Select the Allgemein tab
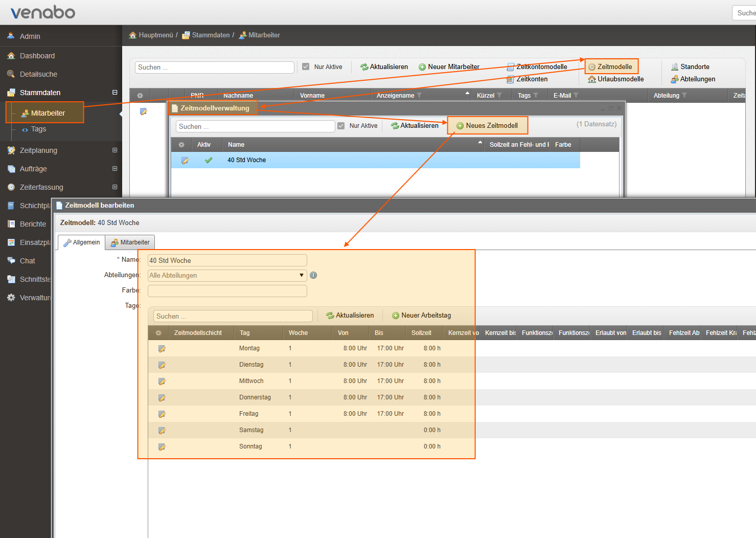Image resolution: width=756 pixels, height=538 pixels. [x=82, y=242]
